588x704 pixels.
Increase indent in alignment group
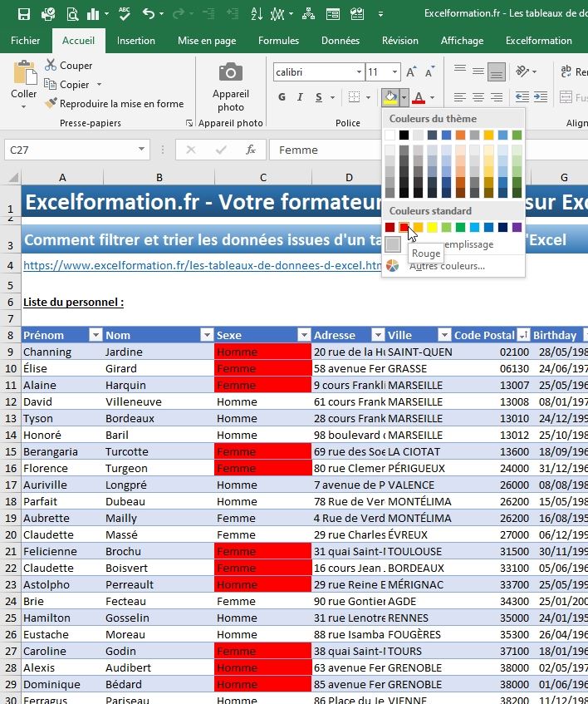click(541, 97)
